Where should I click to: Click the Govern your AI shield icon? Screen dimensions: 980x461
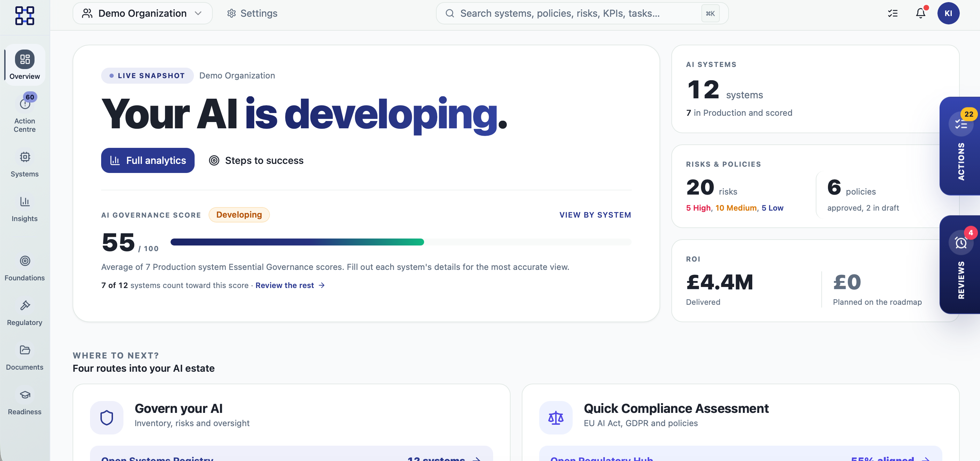pos(106,418)
